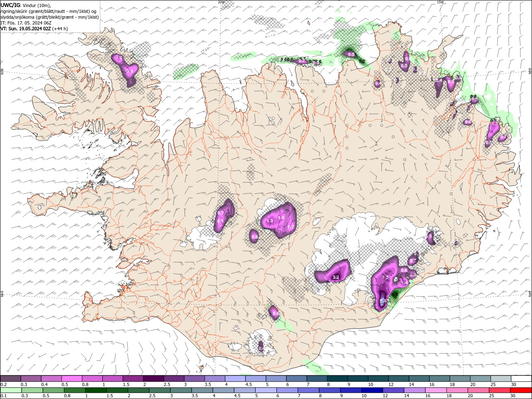Screen dimensions: 532x399
Task: Click the '3.2' precipitation value on the map
Action: tap(337, 278)
